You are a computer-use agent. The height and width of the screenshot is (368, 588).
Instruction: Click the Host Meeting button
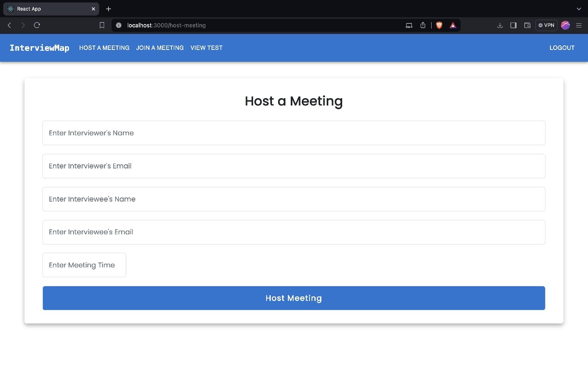click(x=294, y=298)
